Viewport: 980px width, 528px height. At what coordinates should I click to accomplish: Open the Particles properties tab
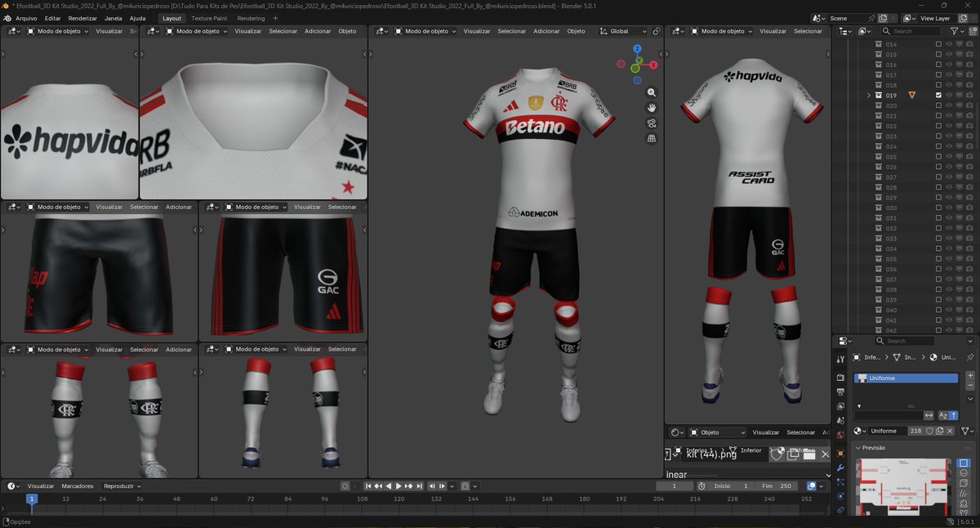coord(840,481)
